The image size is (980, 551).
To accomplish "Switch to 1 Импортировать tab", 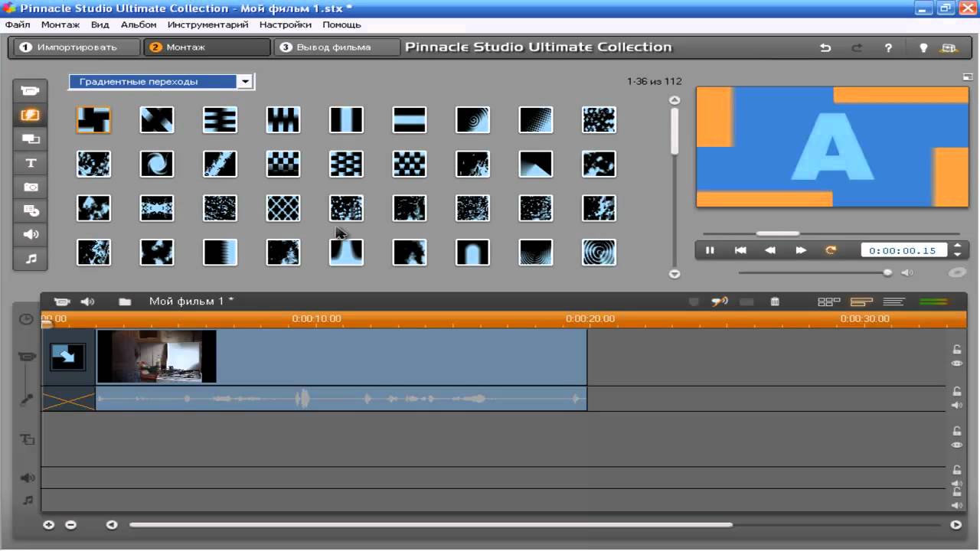I will [76, 47].
